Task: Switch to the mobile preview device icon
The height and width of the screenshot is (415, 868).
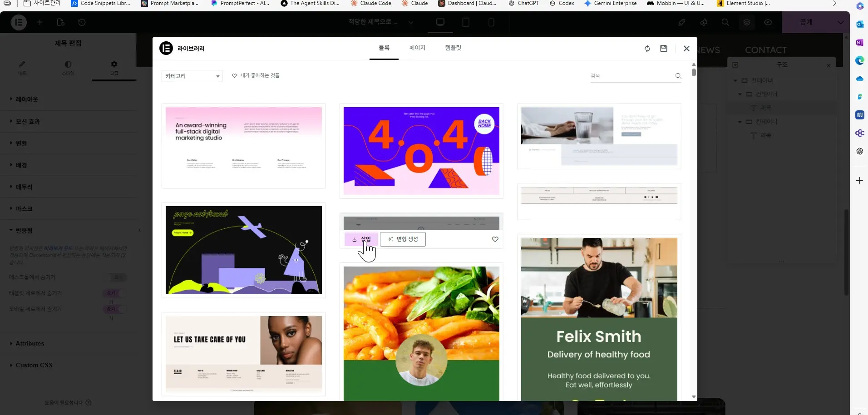Action: click(491, 22)
